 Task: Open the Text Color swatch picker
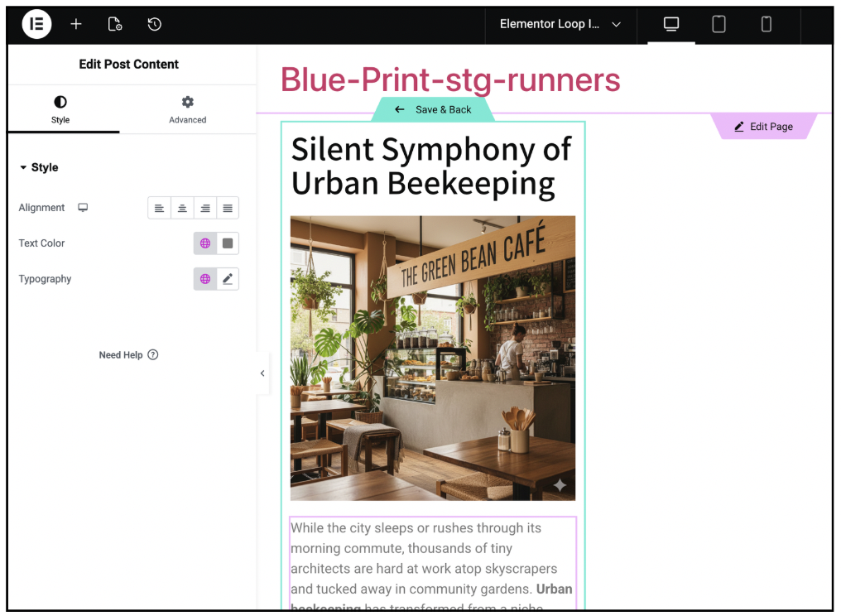(x=228, y=243)
